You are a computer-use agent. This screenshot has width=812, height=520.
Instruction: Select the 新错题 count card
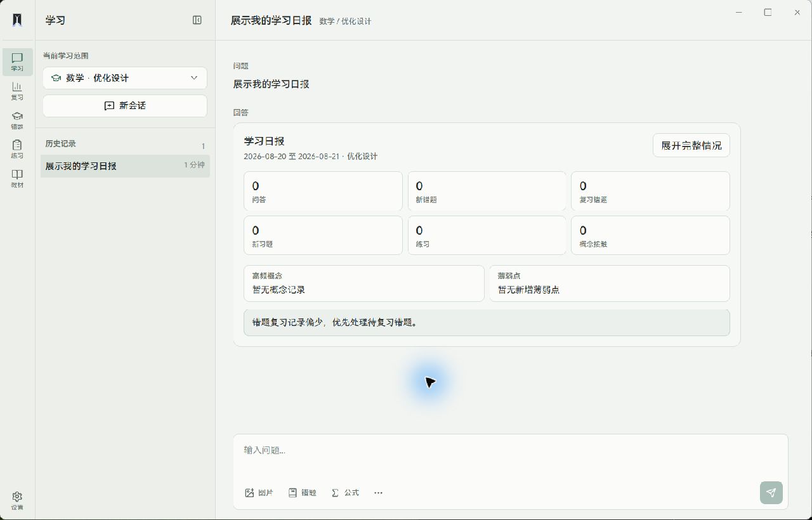487,191
